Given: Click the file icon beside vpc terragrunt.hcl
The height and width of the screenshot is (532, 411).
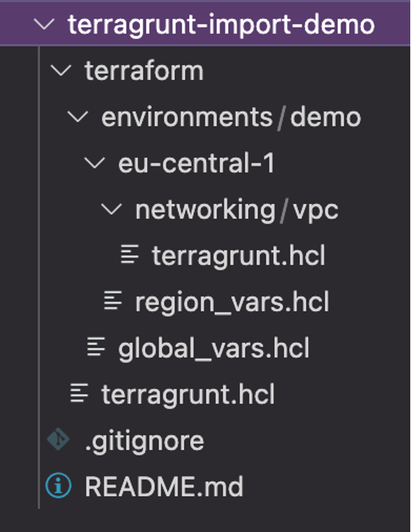Looking at the screenshot, I should click(x=130, y=254).
